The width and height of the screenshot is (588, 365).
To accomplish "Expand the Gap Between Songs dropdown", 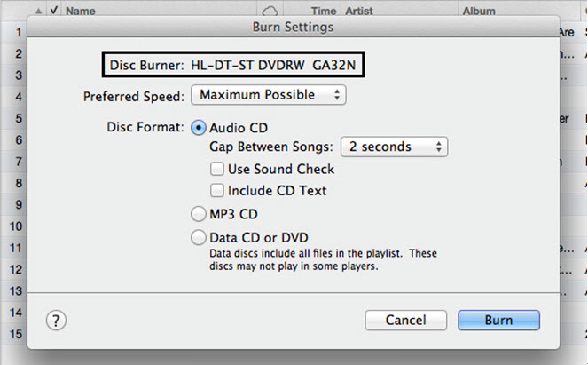I will pyautogui.click(x=395, y=147).
